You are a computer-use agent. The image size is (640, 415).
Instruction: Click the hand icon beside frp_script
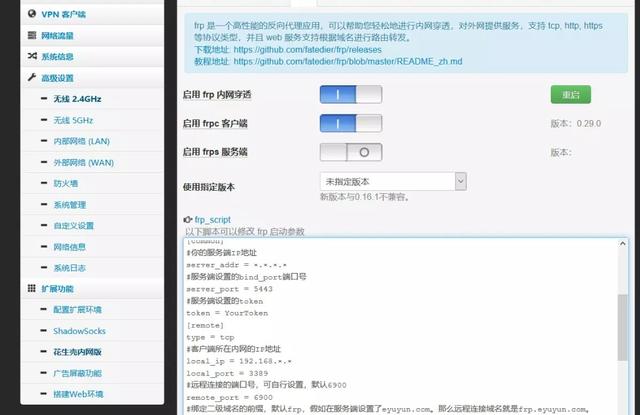coord(187,219)
